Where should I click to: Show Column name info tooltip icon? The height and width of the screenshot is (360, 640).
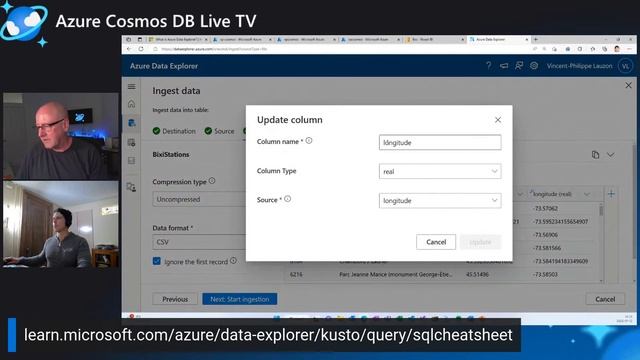click(x=309, y=141)
